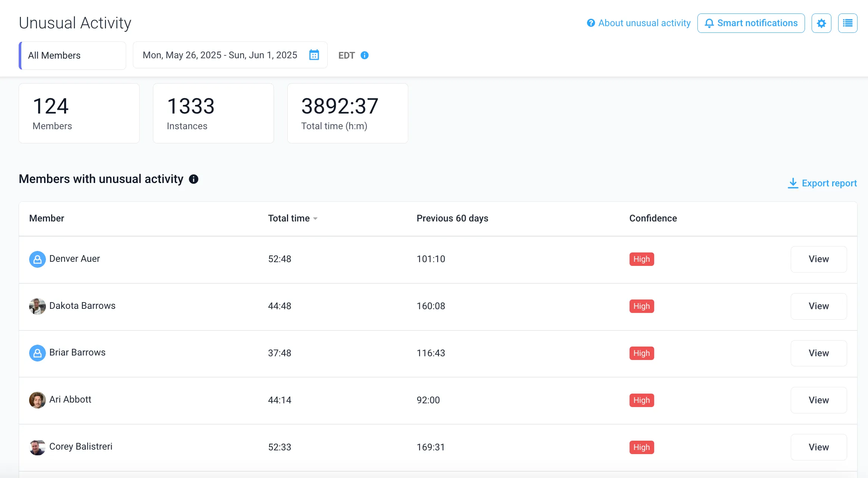The height and width of the screenshot is (478, 868).
Task: Click the bell icon in Smart notifications
Action: pos(709,23)
